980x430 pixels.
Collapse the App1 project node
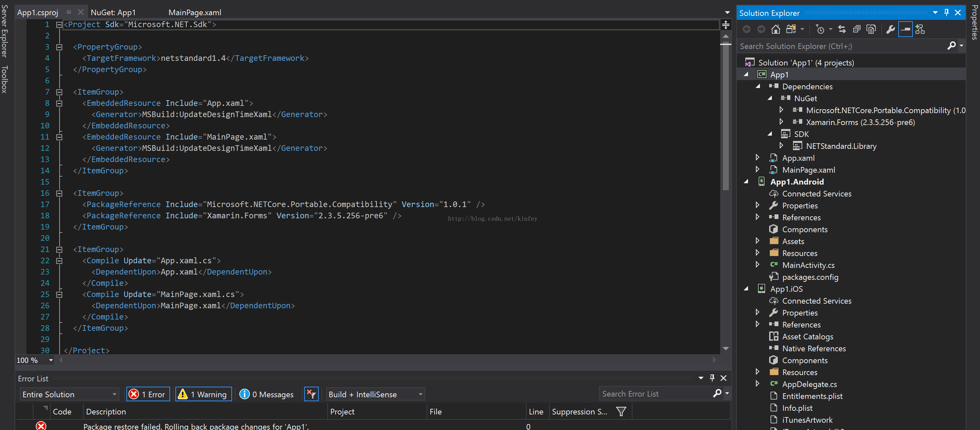click(746, 74)
